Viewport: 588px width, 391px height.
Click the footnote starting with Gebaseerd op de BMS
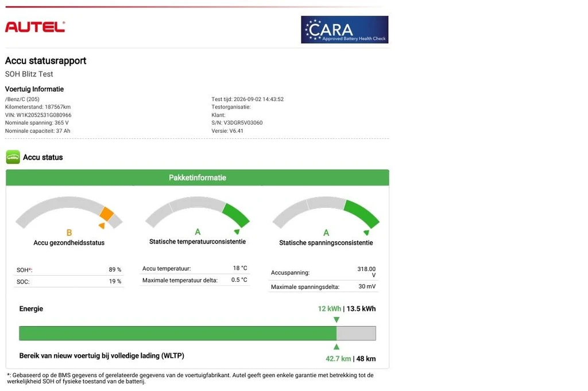pyautogui.click(x=190, y=378)
